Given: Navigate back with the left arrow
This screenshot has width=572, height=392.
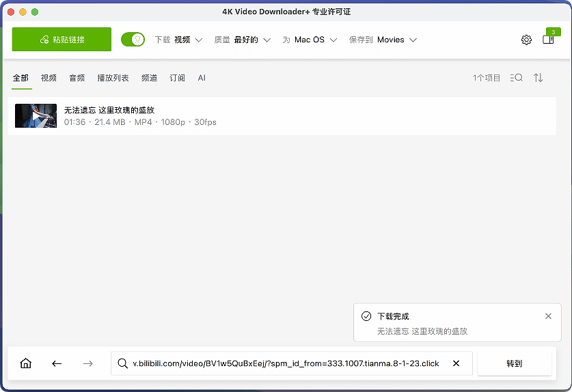Looking at the screenshot, I should coord(57,363).
